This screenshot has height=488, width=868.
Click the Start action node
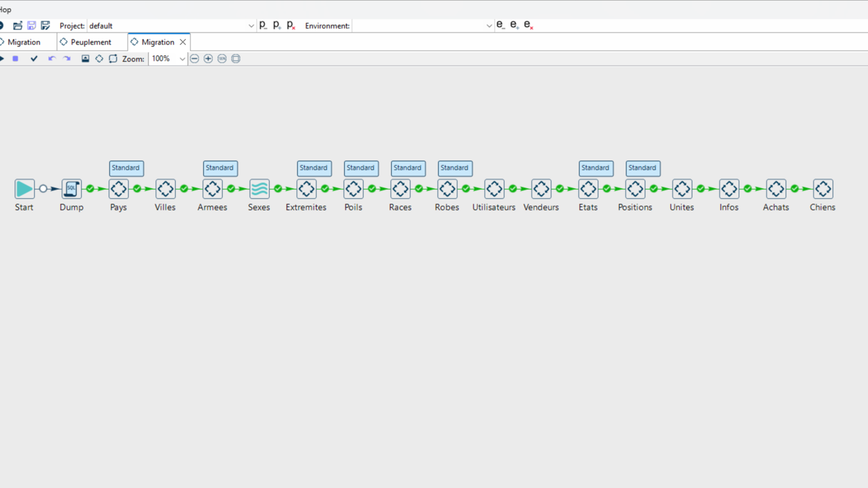click(x=24, y=189)
